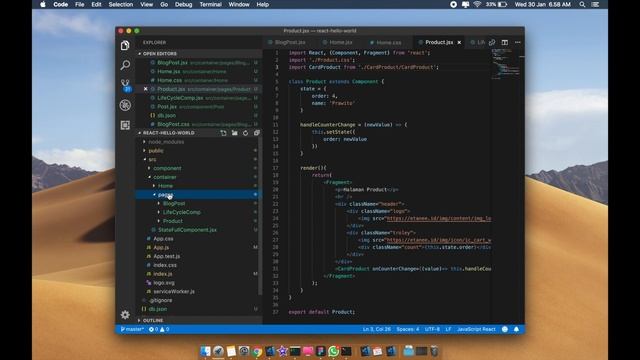Click LF end-of-line in status bar
The height and width of the screenshot is (360, 640).
point(448,329)
